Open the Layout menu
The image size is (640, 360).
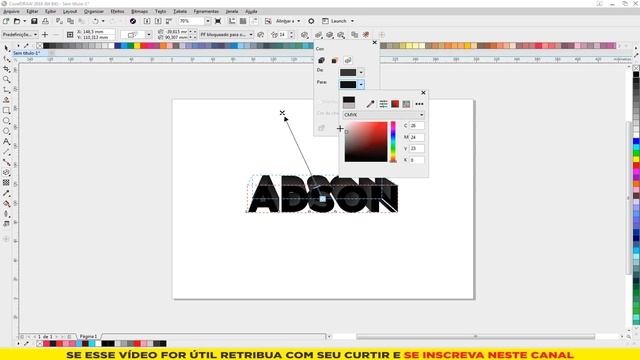(x=70, y=11)
